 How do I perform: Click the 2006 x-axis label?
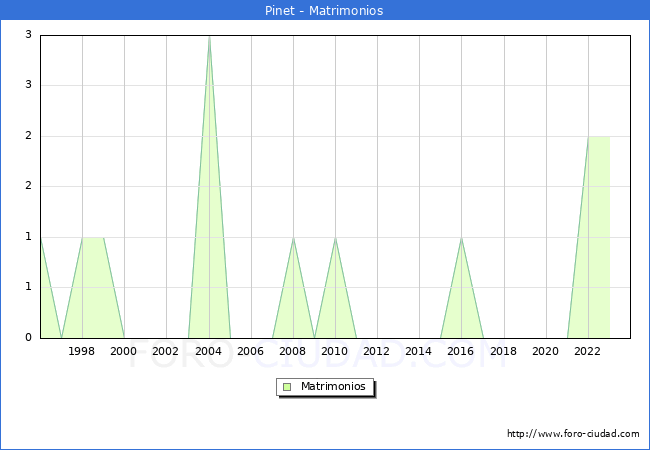click(251, 351)
